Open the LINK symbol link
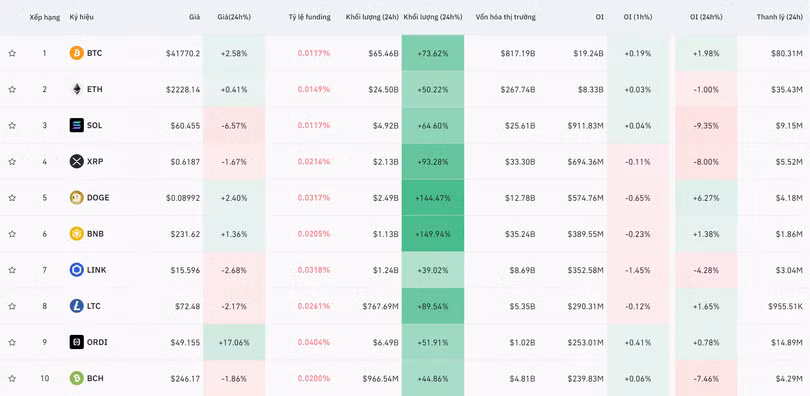 pos(97,270)
